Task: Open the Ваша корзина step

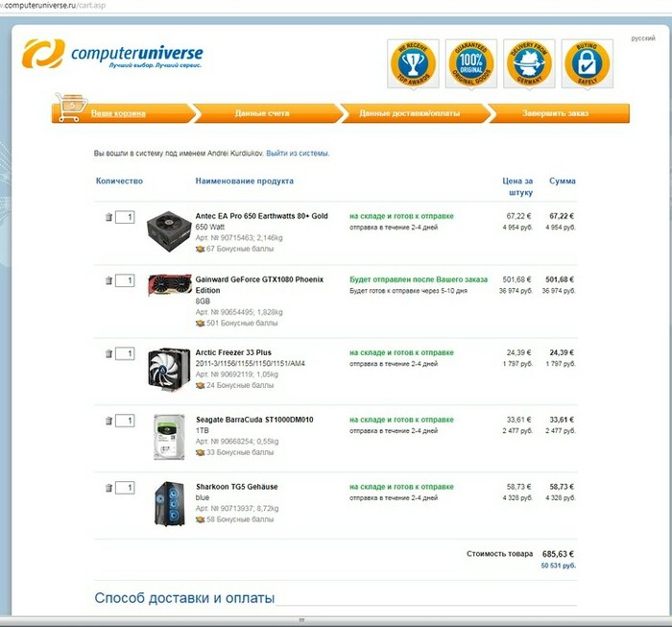Action: (118, 113)
